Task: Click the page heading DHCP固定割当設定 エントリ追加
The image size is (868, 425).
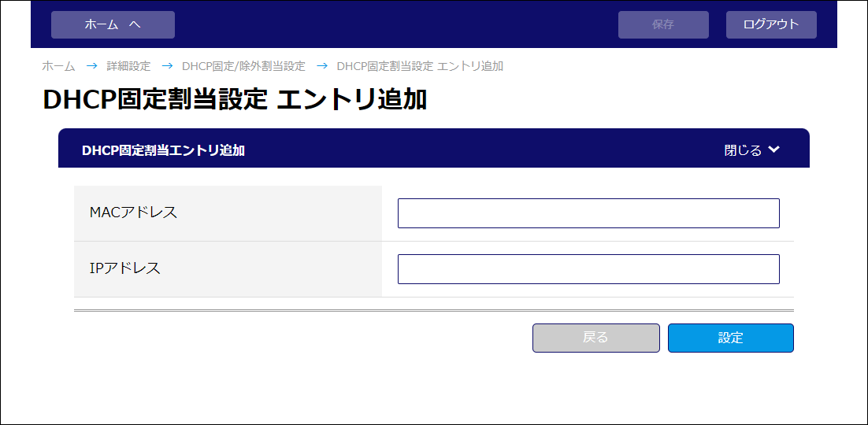Action: (x=235, y=100)
